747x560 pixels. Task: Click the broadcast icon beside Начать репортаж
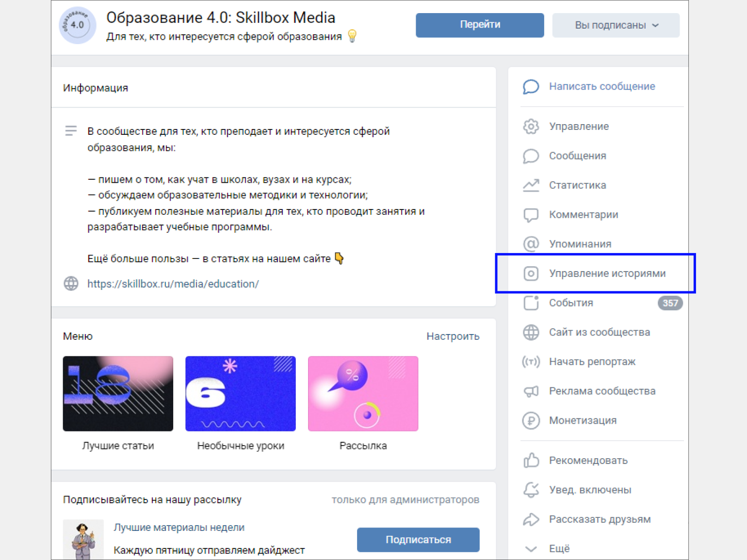(x=531, y=362)
